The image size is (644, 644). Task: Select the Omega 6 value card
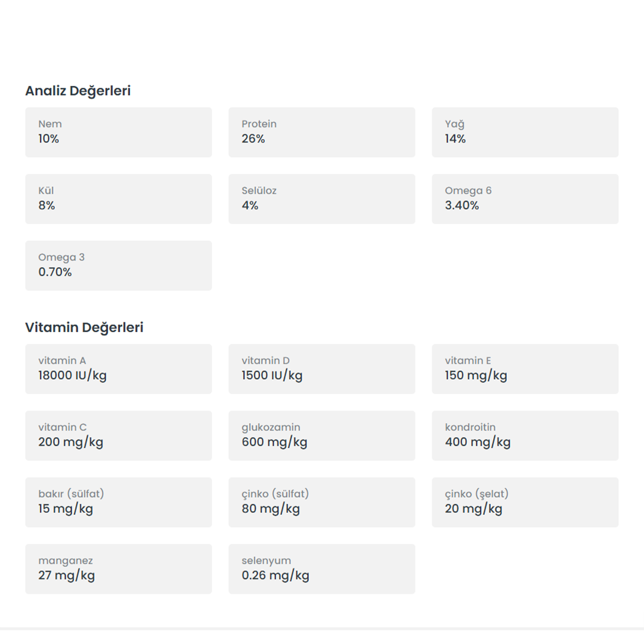coord(525,199)
